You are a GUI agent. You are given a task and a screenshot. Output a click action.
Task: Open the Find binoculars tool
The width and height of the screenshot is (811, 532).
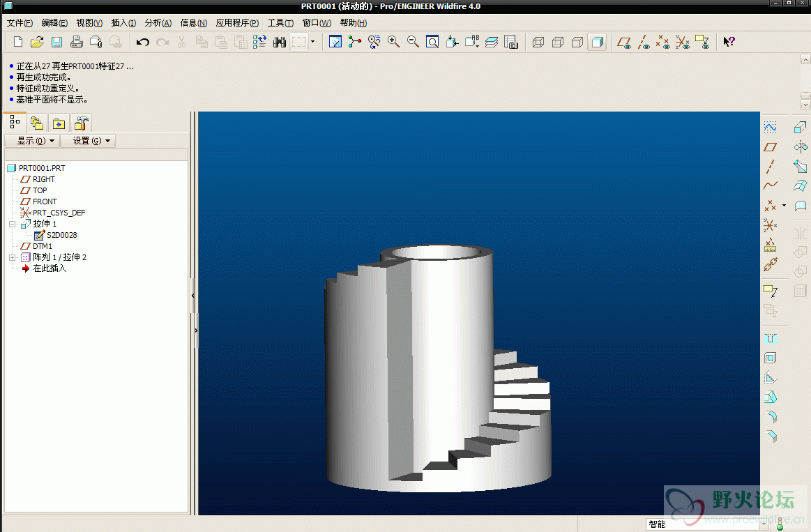point(280,42)
